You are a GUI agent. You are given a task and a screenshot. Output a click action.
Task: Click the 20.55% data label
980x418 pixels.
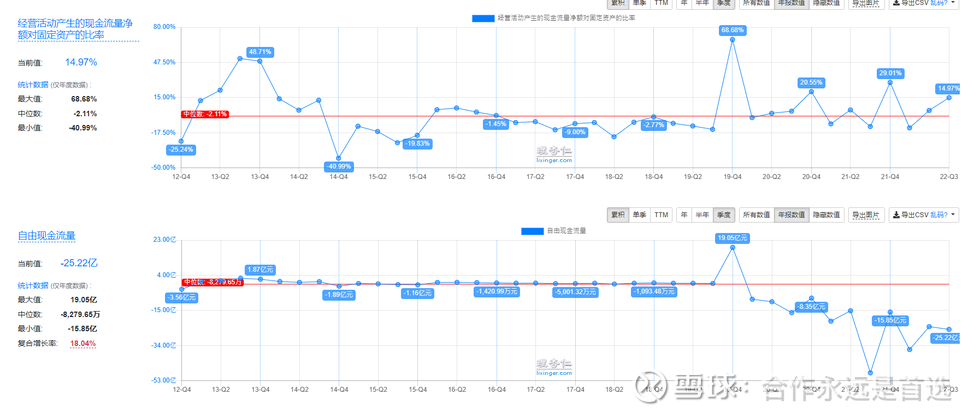(811, 82)
